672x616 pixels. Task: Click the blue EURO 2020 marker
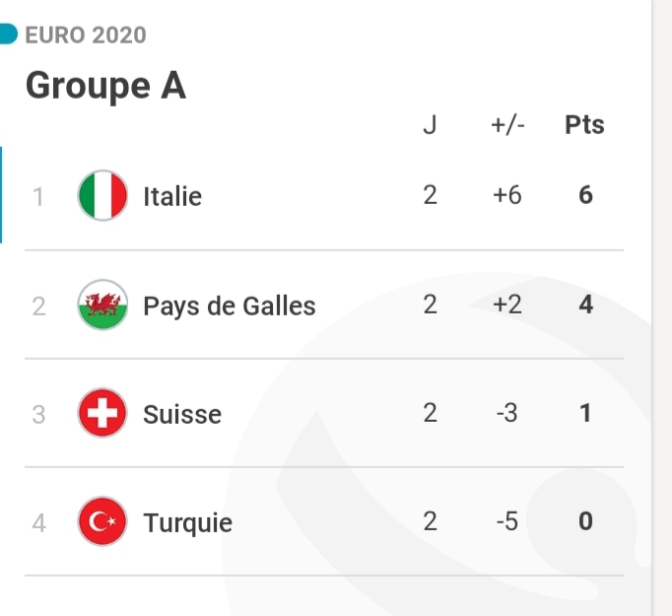click(8, 35)
